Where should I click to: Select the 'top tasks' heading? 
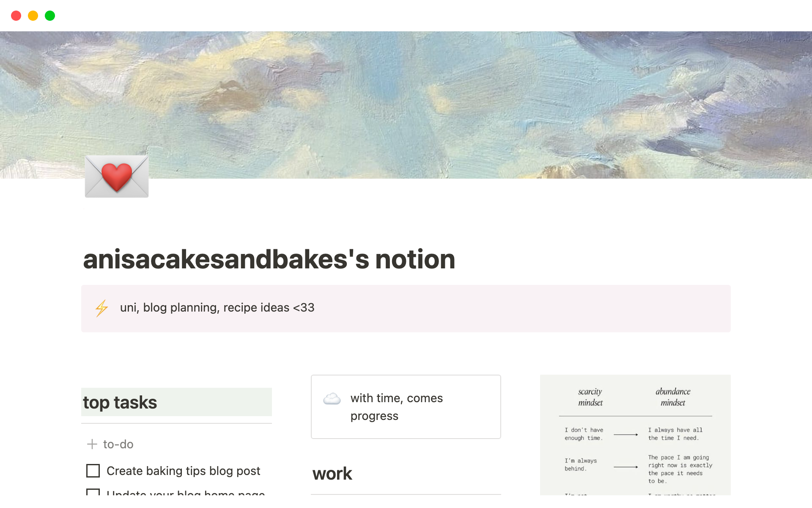point(120,402)
